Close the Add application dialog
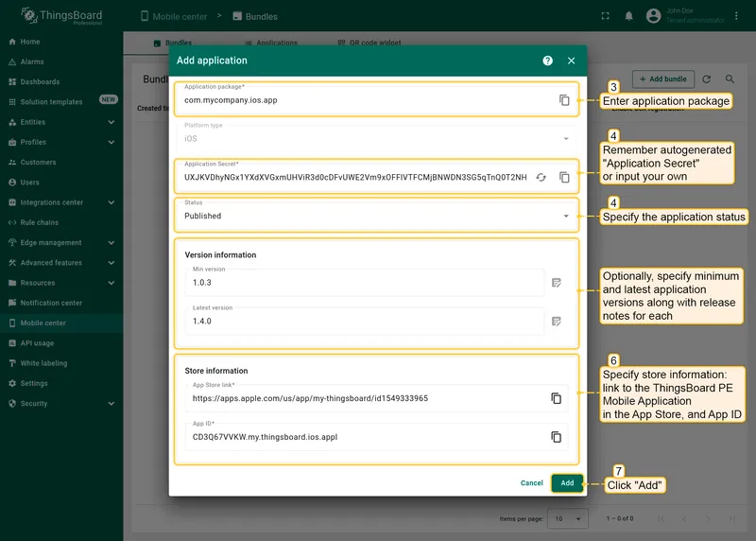The height and width of the screenshot is (541, 756). 572,61
